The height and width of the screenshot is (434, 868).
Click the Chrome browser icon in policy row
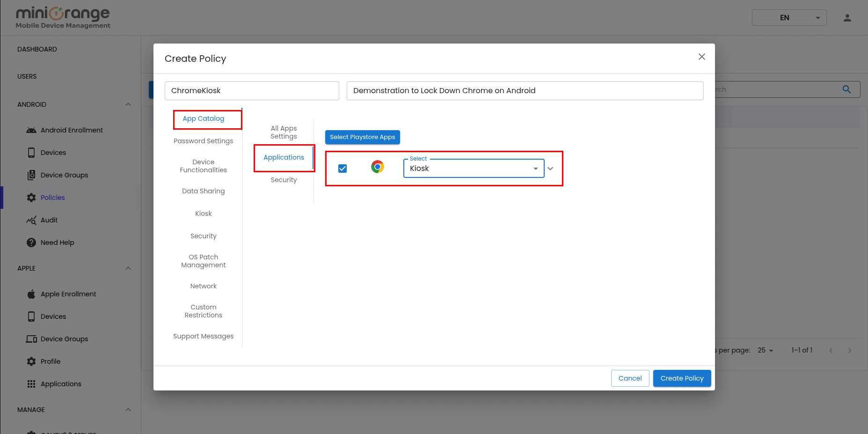tap(378, 167)
